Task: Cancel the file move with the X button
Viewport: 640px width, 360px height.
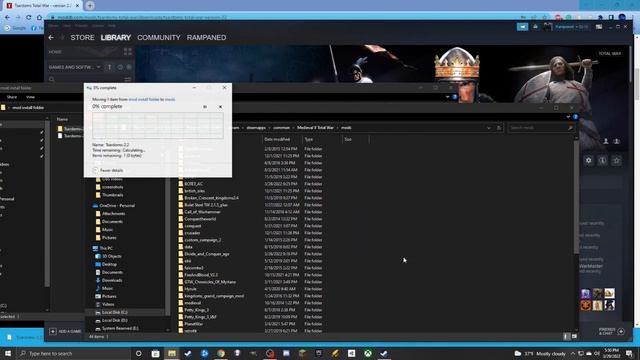Action: pyautogui.click(x=220, y=107)
